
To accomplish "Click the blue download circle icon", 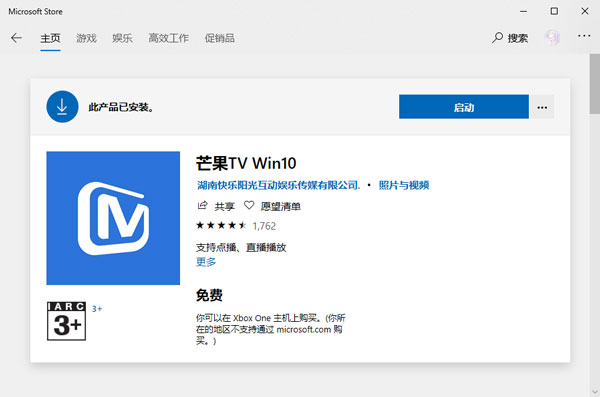I will coord(62,106).
